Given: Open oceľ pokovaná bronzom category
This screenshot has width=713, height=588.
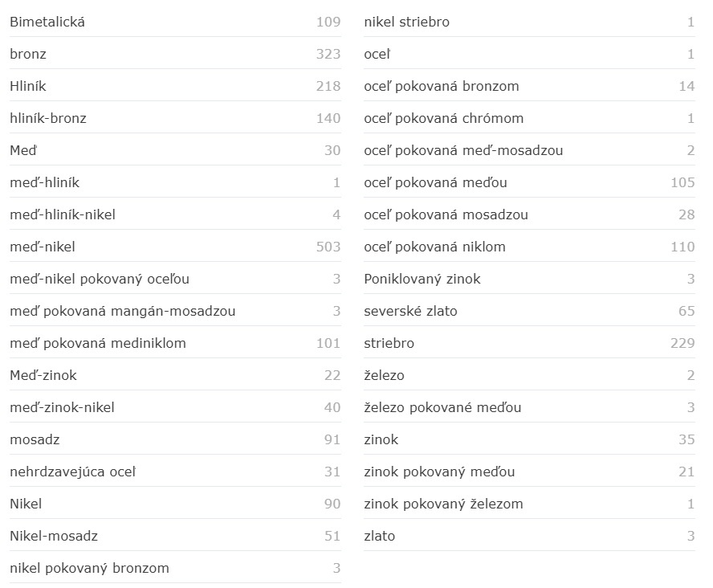Looking at the screenshot, I should point(442,86).
